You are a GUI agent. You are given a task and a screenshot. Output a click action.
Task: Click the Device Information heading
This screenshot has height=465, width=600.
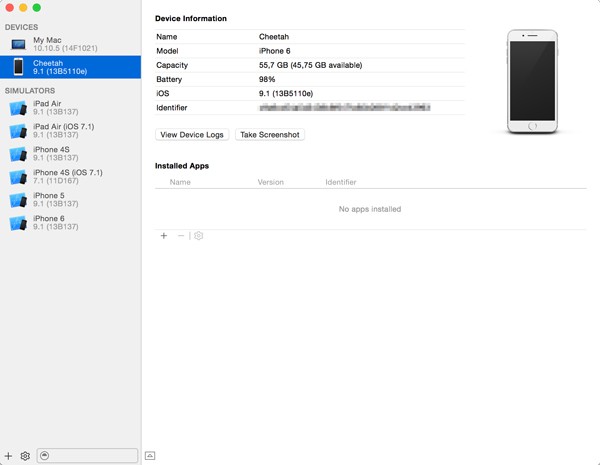(x=191, y=18)
